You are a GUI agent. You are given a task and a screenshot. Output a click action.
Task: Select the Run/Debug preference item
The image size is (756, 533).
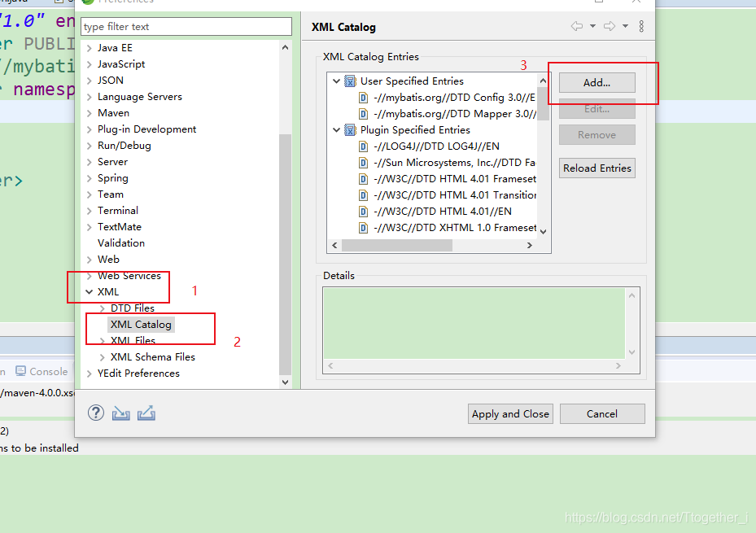[124, 146]
